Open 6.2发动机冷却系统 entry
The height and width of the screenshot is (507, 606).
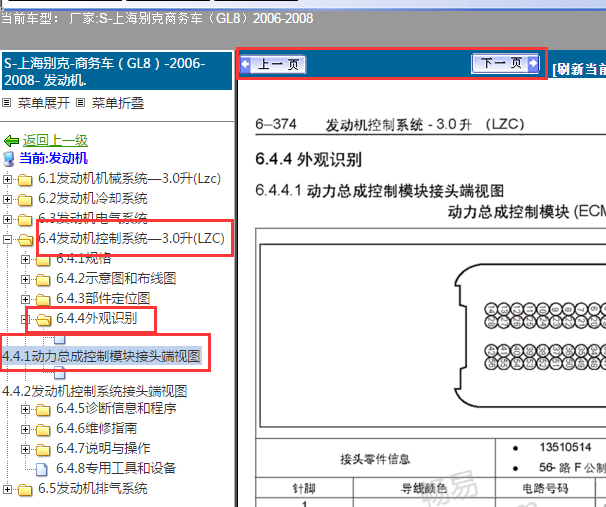(93, 199)
